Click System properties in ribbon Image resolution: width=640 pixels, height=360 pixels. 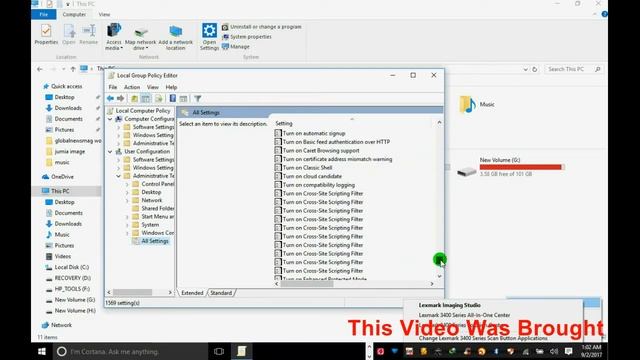(247, 37)
